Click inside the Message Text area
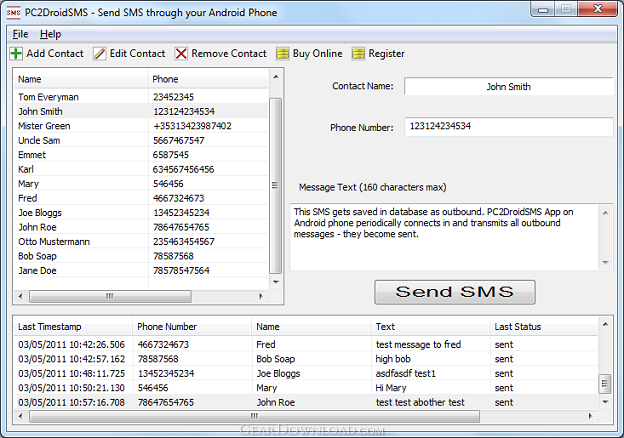The height and width of the screenshot is (438, 624). [445, 237]
